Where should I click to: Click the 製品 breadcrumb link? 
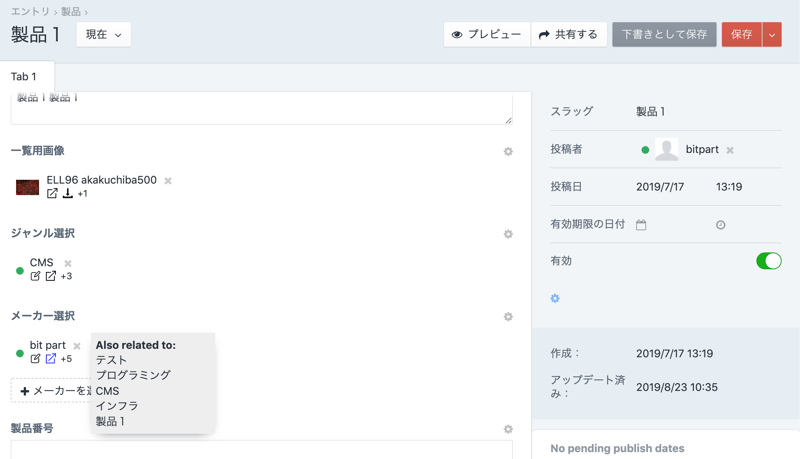tap(71, 12)
